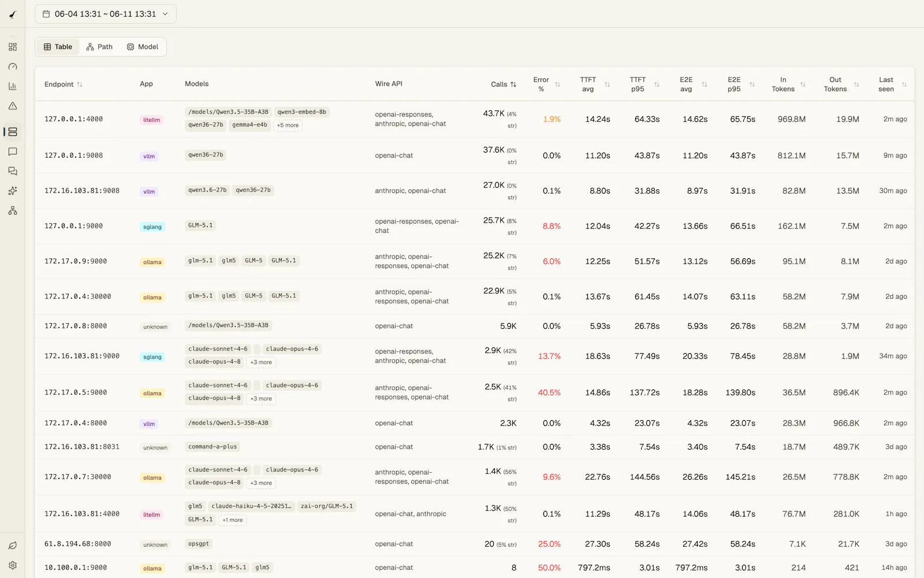
Task: Expand '+5 more' models for 127.0.0.1:4000
Action: point(288,125)
